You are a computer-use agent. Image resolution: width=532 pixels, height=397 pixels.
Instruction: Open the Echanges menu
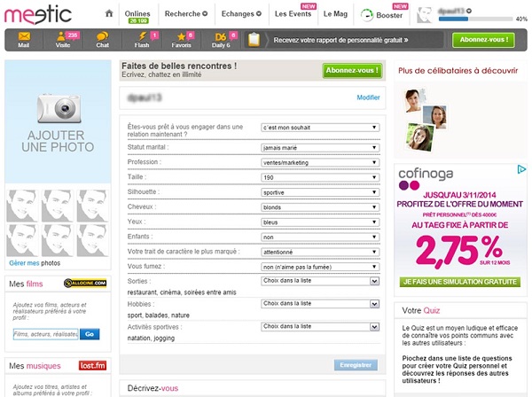pyautogui.click(x=241, y=14)
